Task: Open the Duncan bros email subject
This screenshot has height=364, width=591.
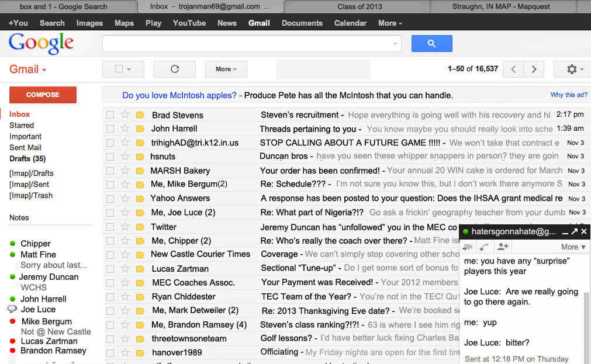Action: [284, 157]
